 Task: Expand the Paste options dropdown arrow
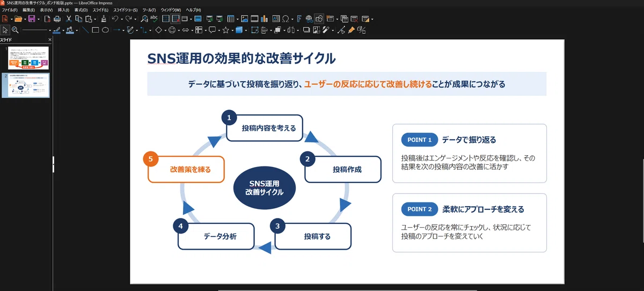[x=95, y=19]
